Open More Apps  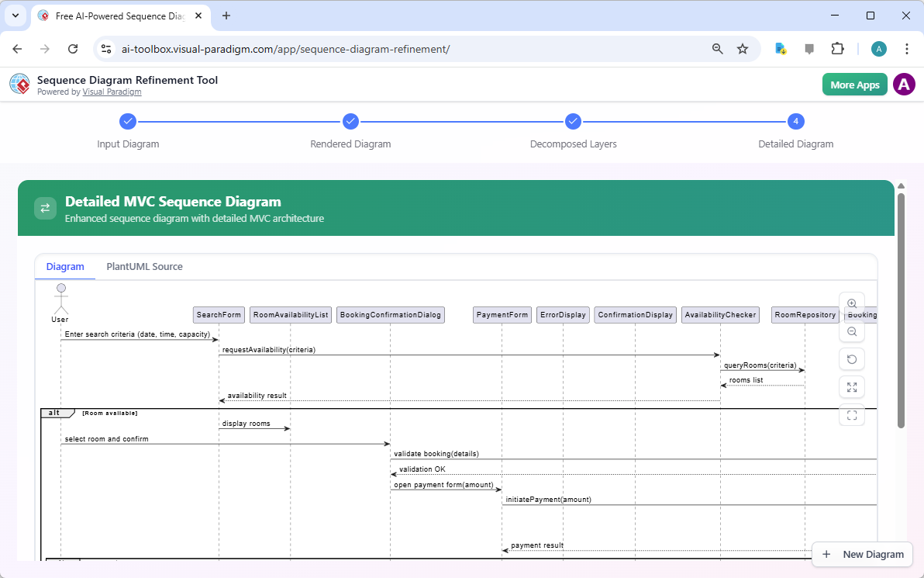coord(854,84)
